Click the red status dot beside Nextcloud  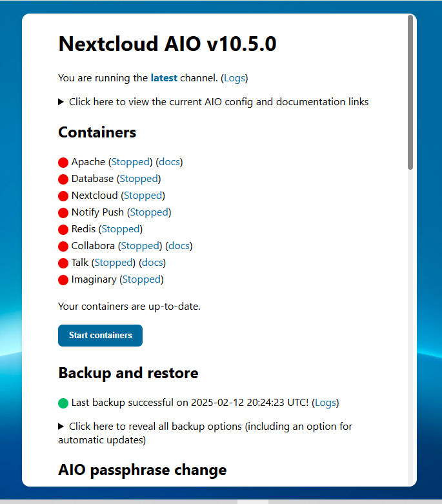click(63, 196)
